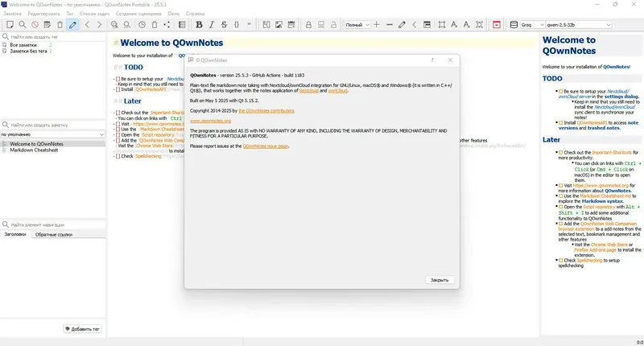Toggle the panel unlock icon
The width and height of the screenshot is (644, 346).
tap(427, 25)
